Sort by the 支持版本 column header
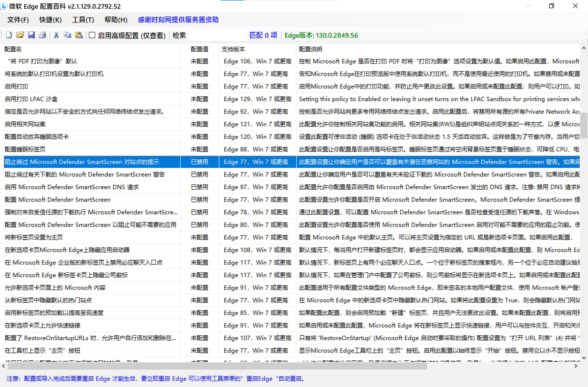Screen dimensions: 588x387 click(x=257, y=49)
